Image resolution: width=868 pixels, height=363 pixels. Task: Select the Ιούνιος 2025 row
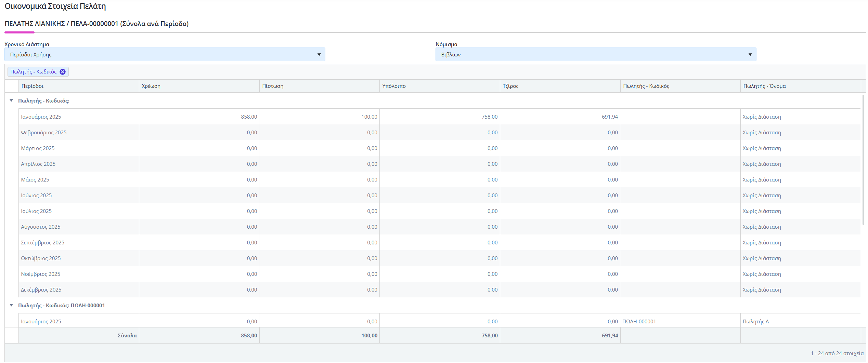tap(439, 196)
